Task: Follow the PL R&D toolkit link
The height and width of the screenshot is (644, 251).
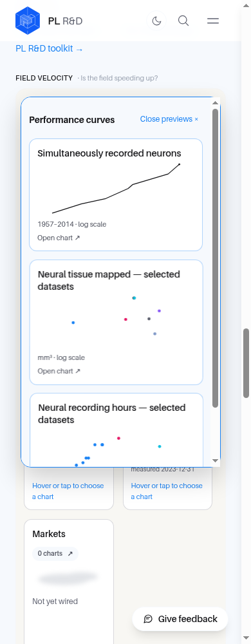Action: pos(49,48)
